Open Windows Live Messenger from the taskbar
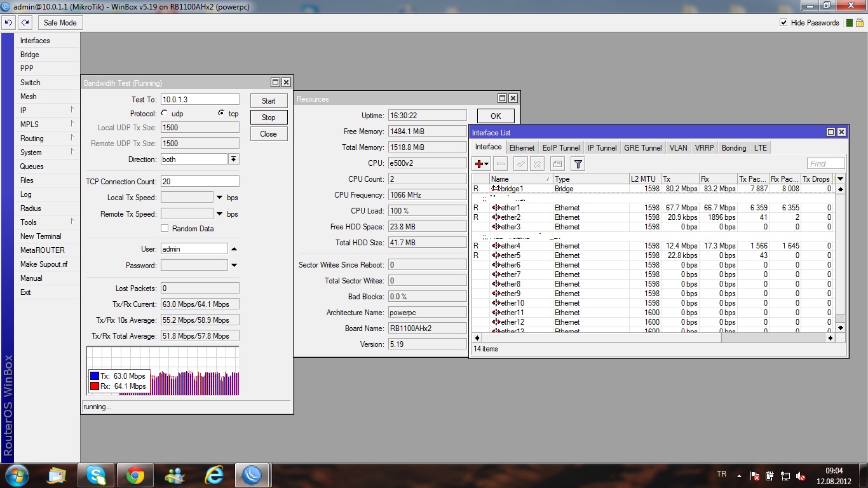Screen dimensions: 868x488 [x=174, y=475]
